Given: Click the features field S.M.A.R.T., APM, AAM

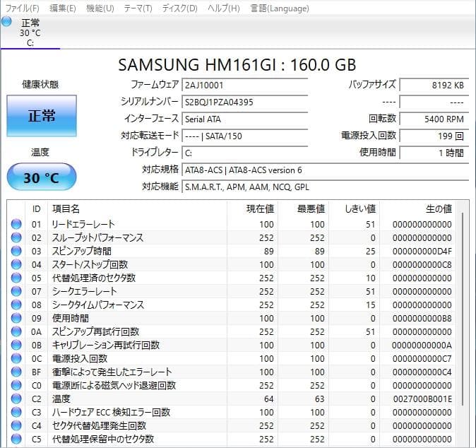Looking at the screenshot, I should 326,187.
